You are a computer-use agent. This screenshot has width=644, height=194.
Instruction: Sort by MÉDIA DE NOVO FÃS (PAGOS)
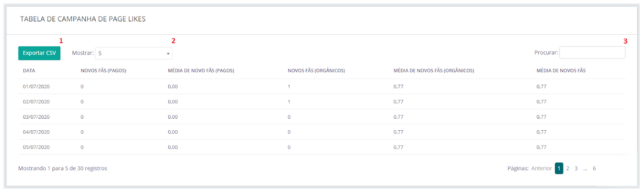click(201, 71)
